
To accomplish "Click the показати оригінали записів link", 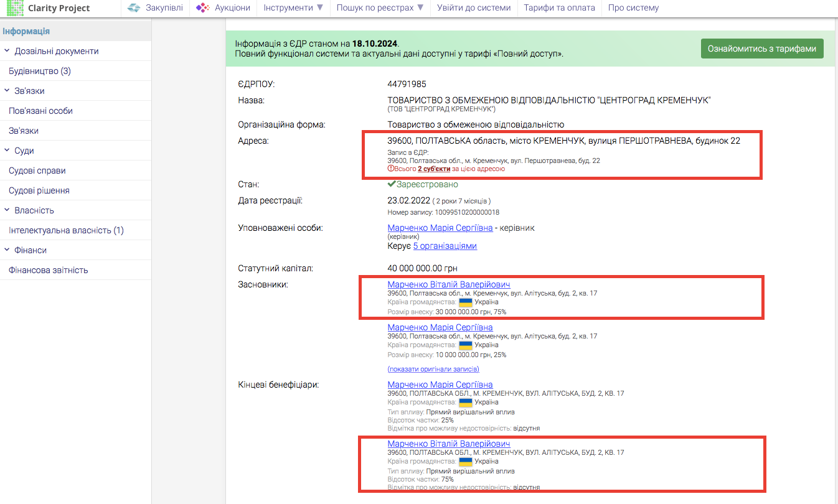I will tap(433, 369).
